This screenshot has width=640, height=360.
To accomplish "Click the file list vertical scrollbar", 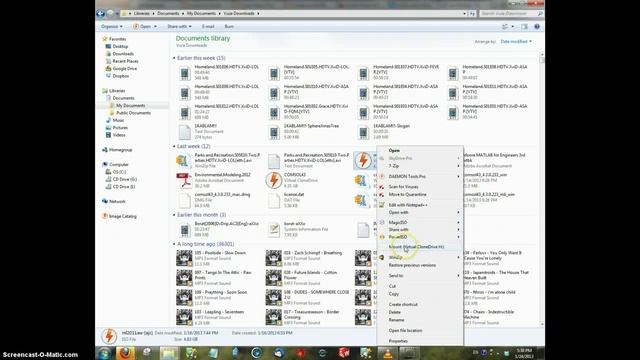I will point(542,189).
